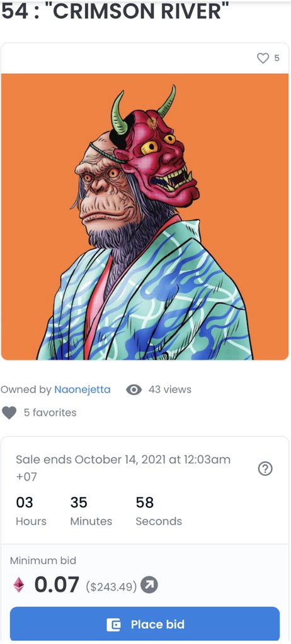
Task: Click the minutes countdown value 35
Action: (x=79, y=502)
